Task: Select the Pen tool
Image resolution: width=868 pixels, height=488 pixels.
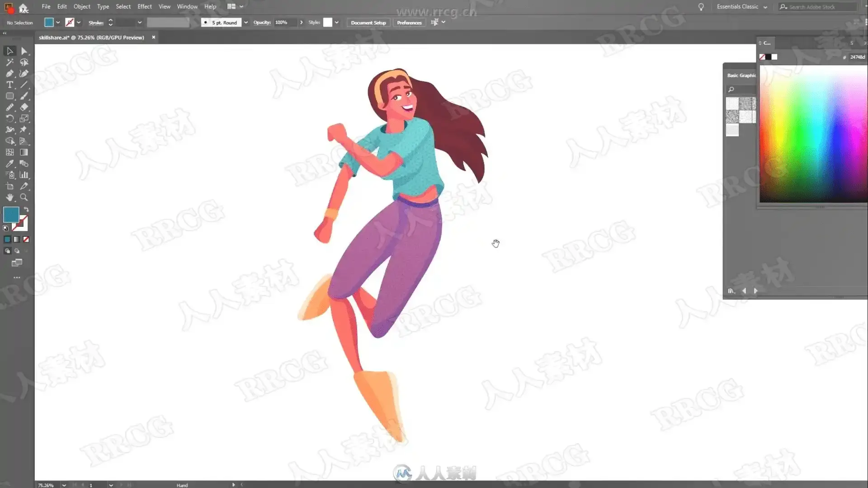Action: pyautogui.click(x=9, y=74)
